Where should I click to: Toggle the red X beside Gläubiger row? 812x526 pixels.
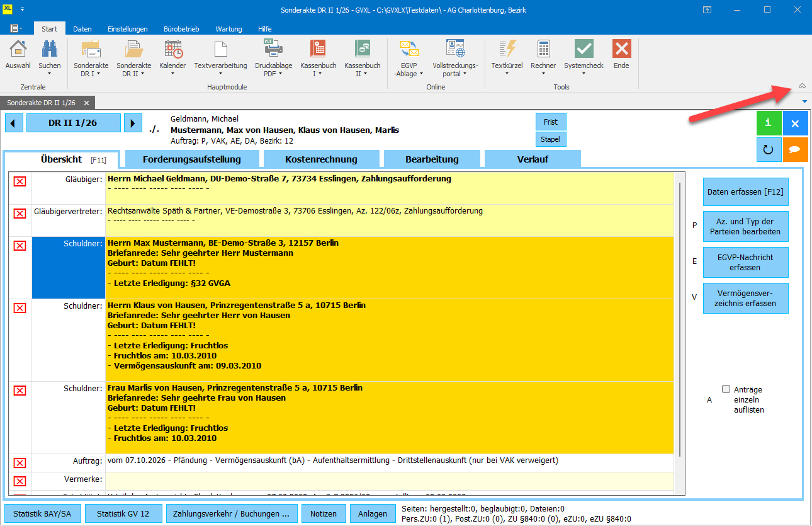point(20,181)
